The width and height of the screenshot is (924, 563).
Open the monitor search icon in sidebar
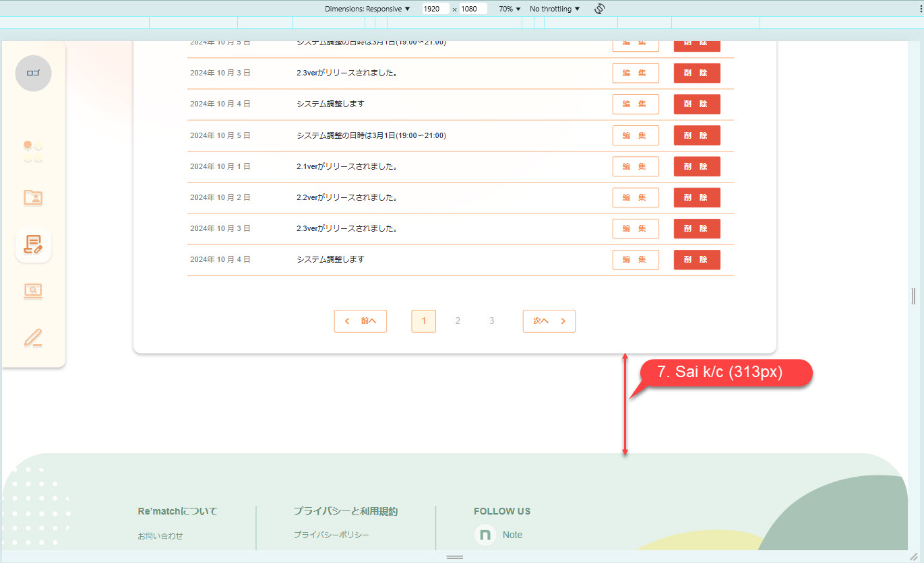33,291
